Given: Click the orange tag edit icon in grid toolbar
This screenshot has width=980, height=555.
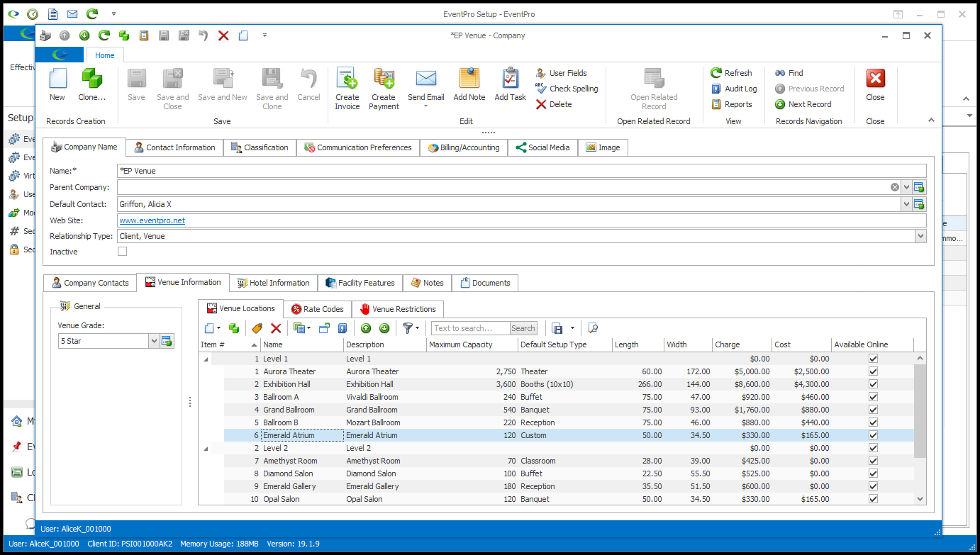Looking at the screenshot, I should (257, 328).
